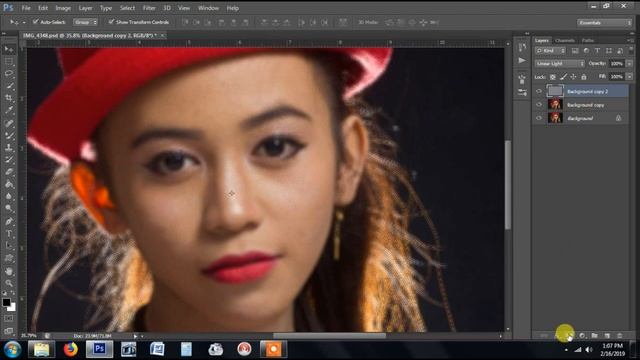Open the Linear Light blend mode dropdown
This screenshot has width=640, height=360.
tap(560, 64)
